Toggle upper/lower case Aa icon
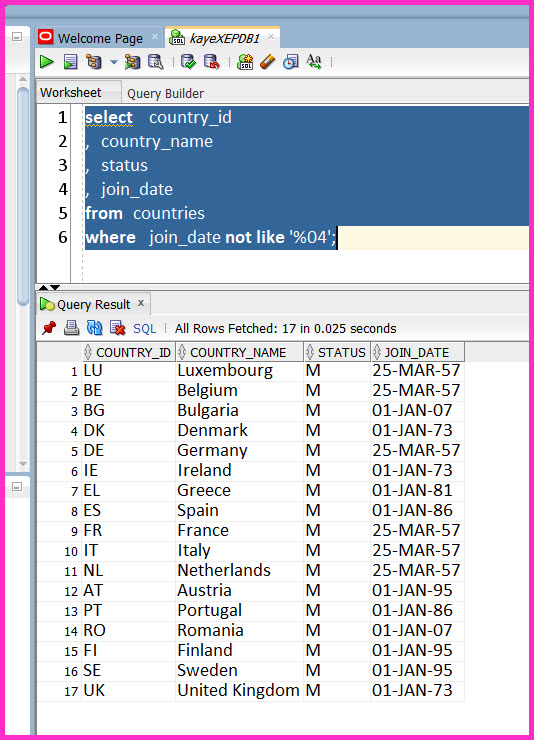The height and width of the screenshot is (740, 534). [314, 62]
